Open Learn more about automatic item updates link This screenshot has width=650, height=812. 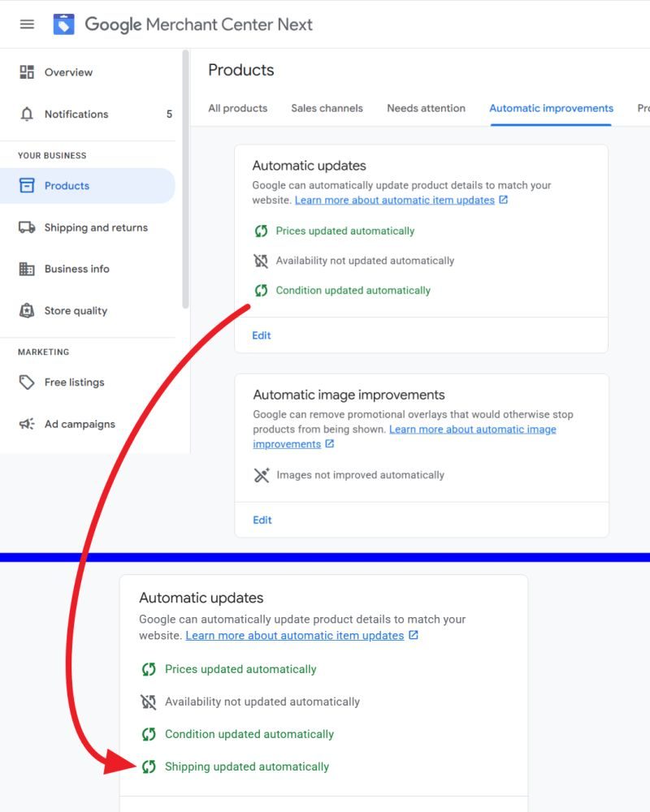point(395,200)
